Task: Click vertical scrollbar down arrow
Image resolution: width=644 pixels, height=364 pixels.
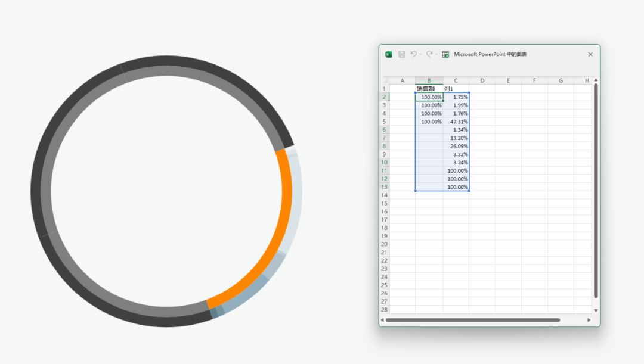Action: click(x=596, y=310)
